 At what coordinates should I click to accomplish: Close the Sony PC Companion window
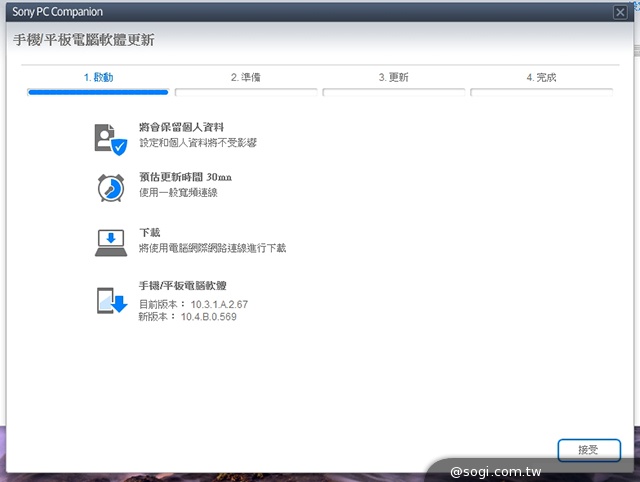620,12
